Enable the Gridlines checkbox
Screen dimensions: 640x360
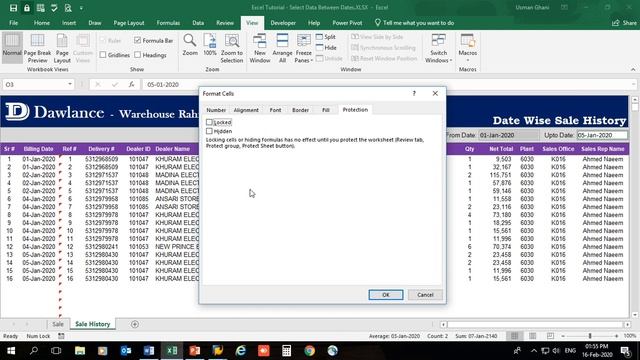pyautogui.click(x=103, y=55)
